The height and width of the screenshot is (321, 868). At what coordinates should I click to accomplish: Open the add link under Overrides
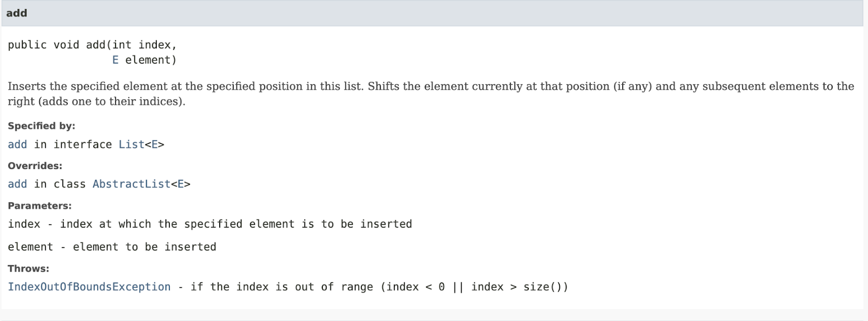(x=17, y=184)
